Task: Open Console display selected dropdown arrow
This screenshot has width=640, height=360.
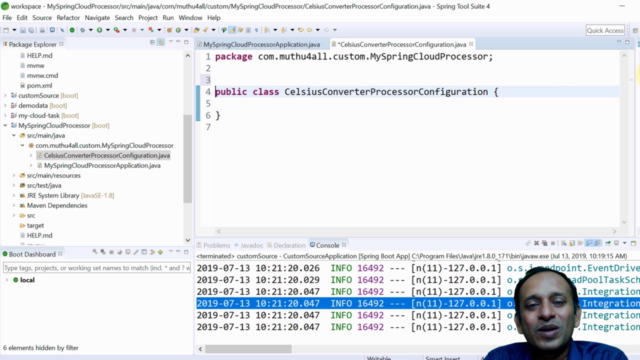Action: point(624,243)
